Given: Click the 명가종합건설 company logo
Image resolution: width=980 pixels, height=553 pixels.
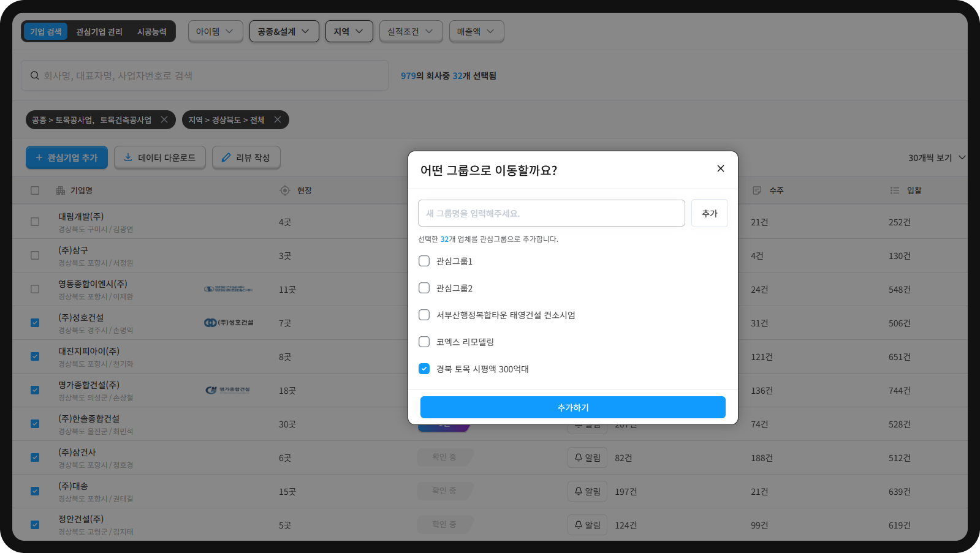Looking at the screenshot, I should pos(228,389).
